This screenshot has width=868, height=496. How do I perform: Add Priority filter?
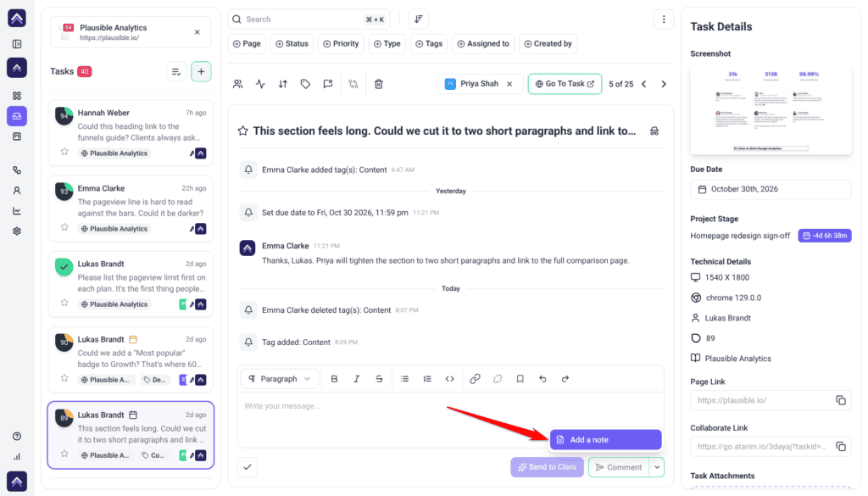point(341,44)
